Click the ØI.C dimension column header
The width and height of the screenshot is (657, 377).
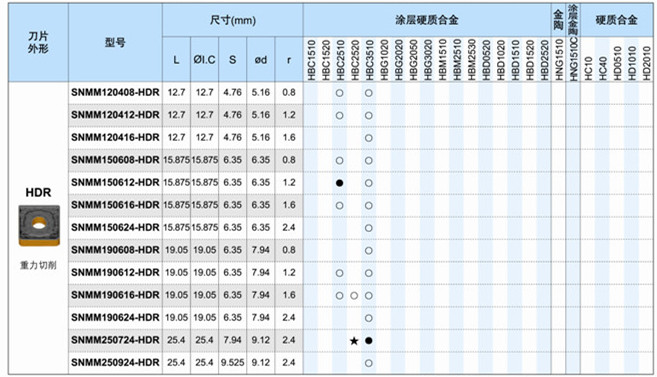204,59
